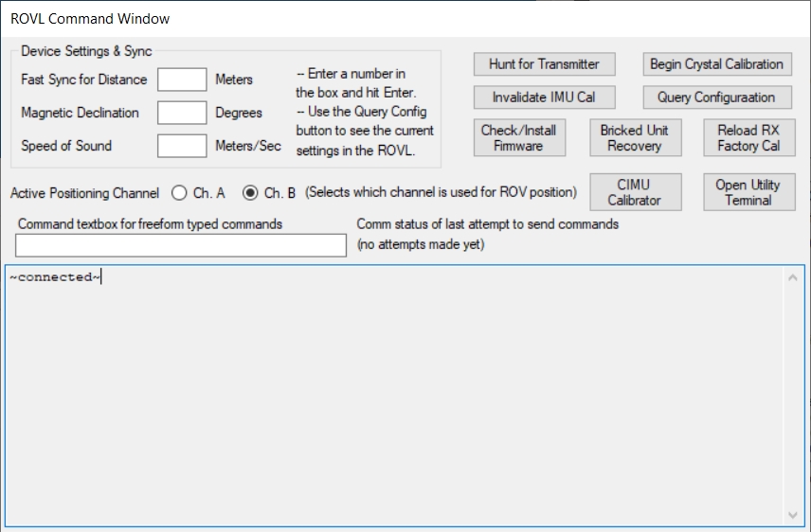Image resolution: width=811 pixels, height=532 pixels.
Task: Launch Bricked Unit Recovery
Action: [634, 138]
